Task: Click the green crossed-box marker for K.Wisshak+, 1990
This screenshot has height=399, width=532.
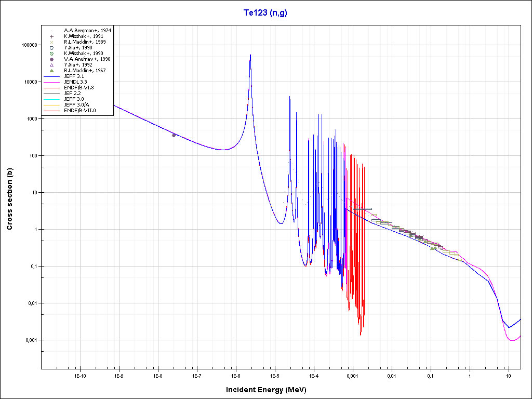Action: click(x=51, y=54)
